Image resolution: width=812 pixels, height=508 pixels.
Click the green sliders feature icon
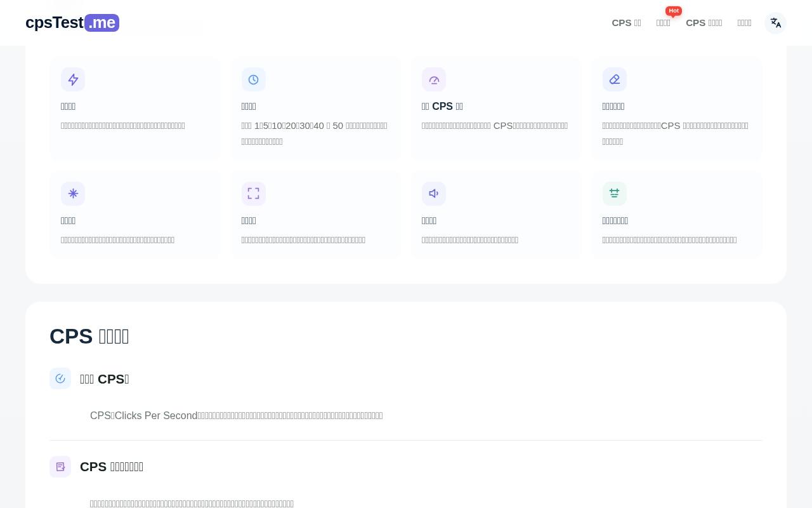click(x=615, y=194)
